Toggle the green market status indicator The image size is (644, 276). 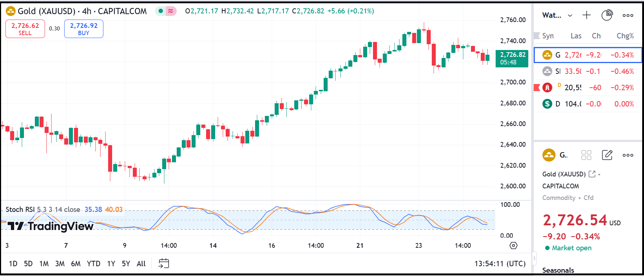(x=161, y=11)
